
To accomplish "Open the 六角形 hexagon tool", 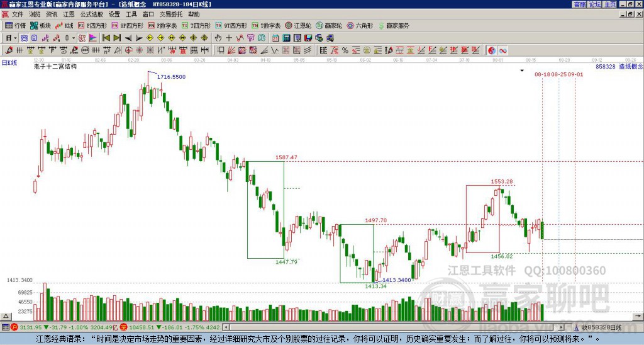I will click(360, 25).
